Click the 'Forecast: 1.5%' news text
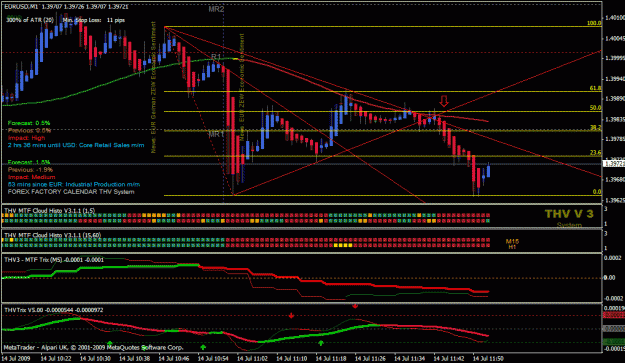 [x=29, y=162]
